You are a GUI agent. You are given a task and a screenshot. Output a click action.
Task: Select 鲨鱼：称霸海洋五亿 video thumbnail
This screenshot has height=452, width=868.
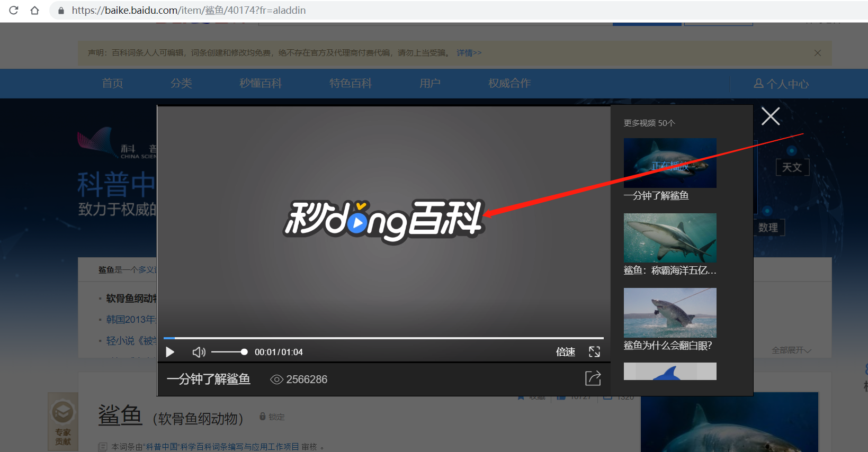[670, 238]
